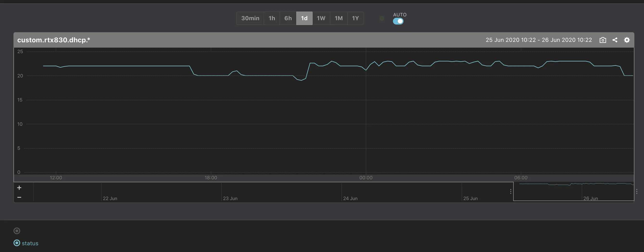
Task: Switch to 1W time range
Action: point(321,18)
